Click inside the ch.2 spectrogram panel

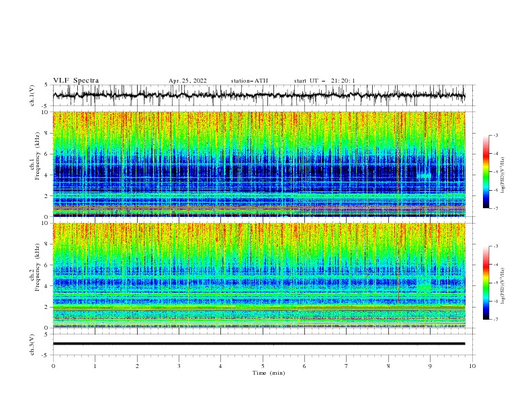[259, 275]
